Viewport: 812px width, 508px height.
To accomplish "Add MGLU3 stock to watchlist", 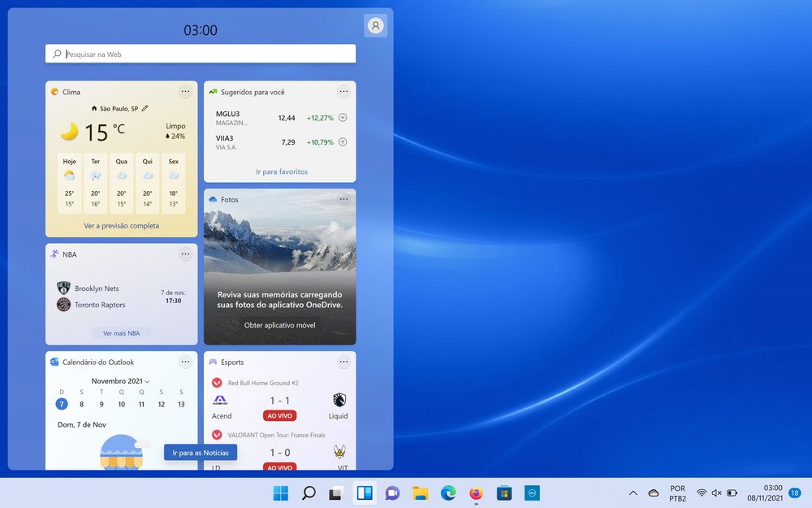I will click(343, 118).
